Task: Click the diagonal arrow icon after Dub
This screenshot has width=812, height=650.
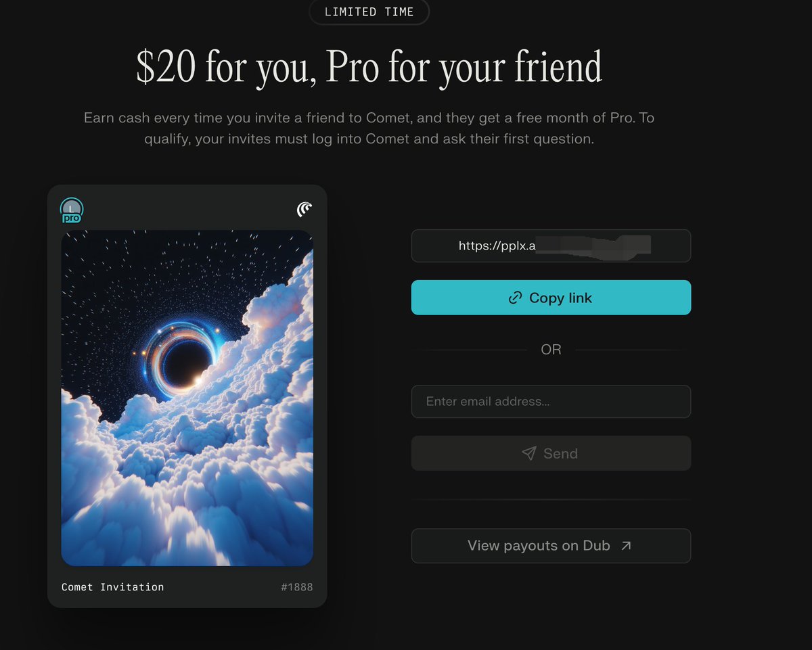Action: pyautogui.click(x=626, y=545)
